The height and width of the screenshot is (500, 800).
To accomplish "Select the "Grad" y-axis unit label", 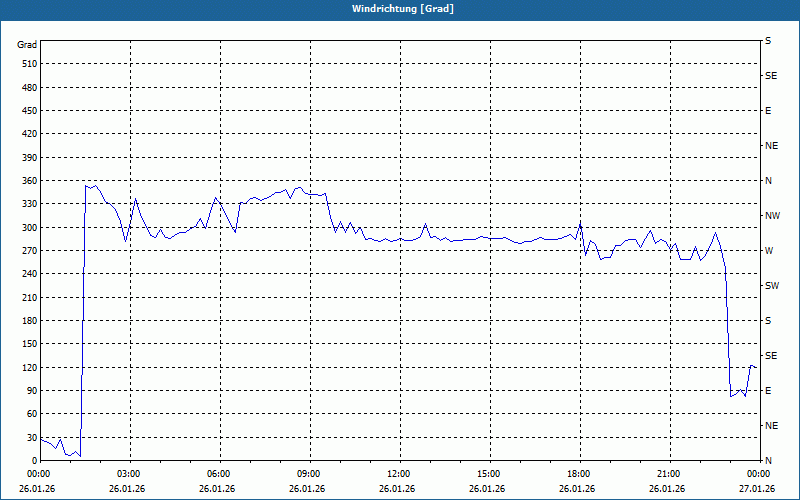I will pyautogui.click(x=27, y=45).
